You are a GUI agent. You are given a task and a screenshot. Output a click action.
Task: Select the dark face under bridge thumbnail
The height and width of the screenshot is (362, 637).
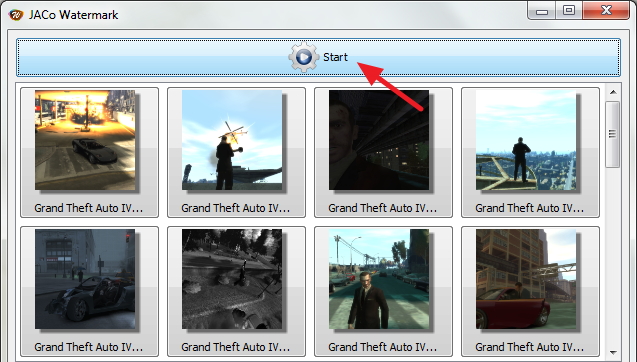383,152
